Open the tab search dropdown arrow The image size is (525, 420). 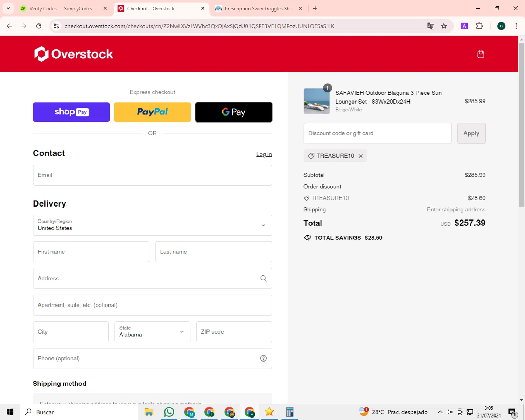(8, 8)
